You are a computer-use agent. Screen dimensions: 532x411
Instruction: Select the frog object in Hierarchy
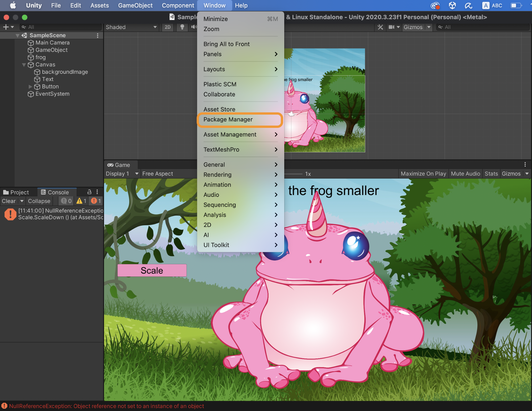[40, 57]
